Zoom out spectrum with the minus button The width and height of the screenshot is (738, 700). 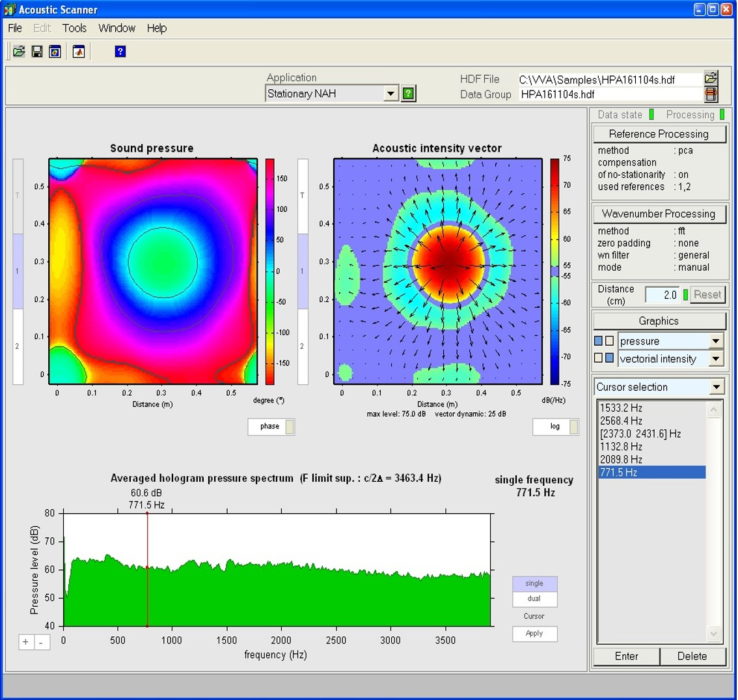(42, 641)
